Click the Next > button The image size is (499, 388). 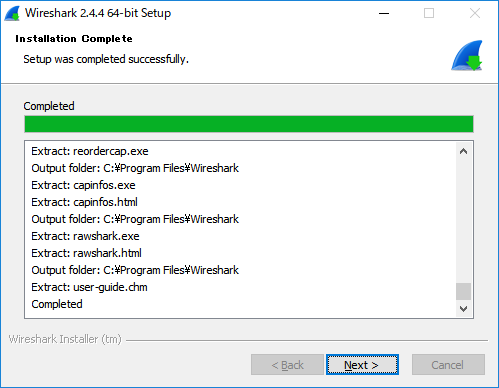[362, 365]
